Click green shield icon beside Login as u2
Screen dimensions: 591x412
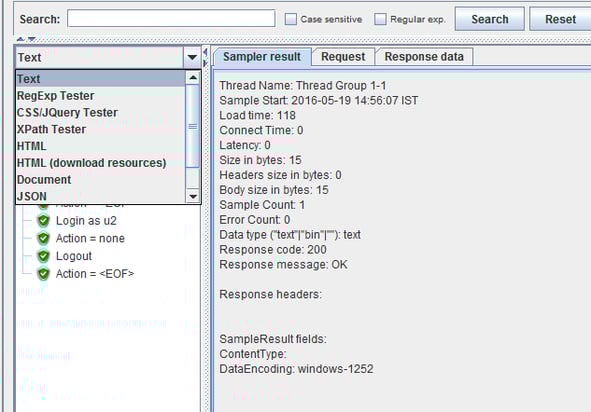pyautogui.click(x=43, y=221)
